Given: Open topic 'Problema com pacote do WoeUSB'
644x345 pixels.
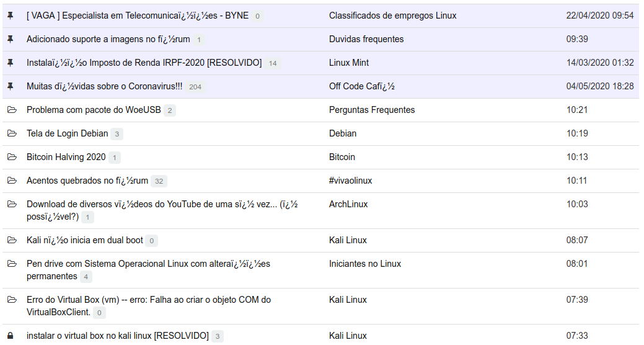Looking at the screenshot, I should coord(94,110).
